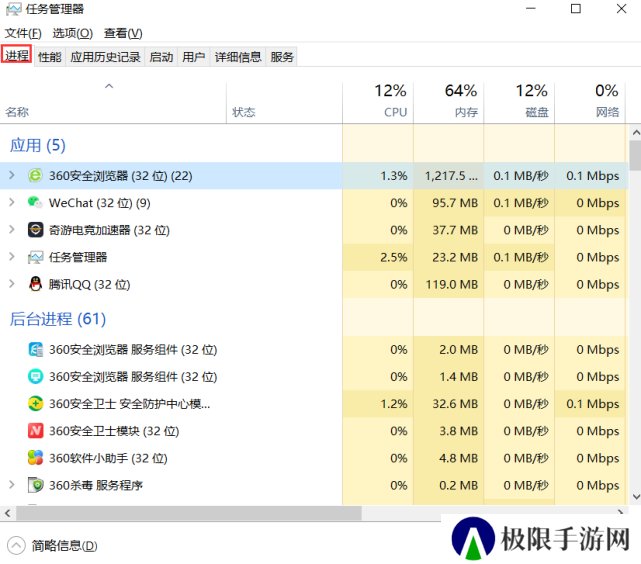
Task: Switch to the 用户 tab
Action: 193,57
